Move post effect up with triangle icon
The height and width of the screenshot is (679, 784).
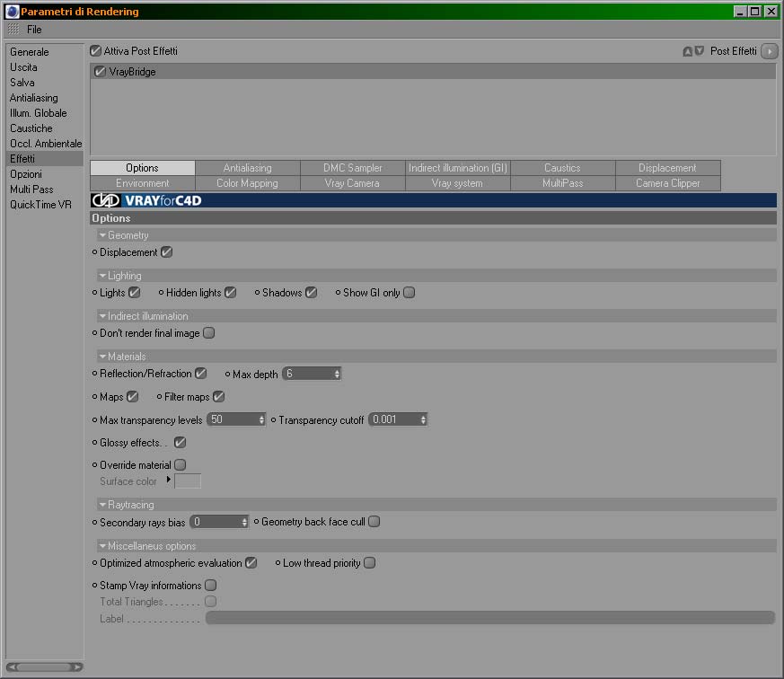point(688,51)
